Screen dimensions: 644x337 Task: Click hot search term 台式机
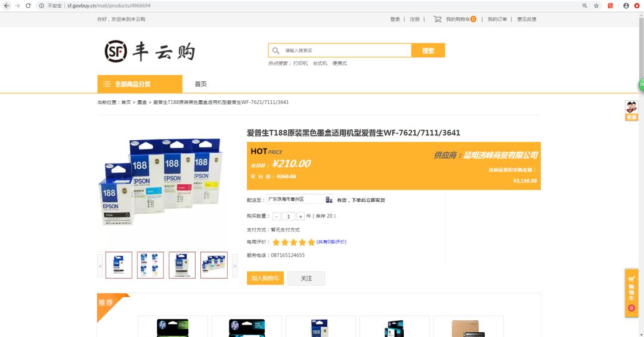coord(320,63)
